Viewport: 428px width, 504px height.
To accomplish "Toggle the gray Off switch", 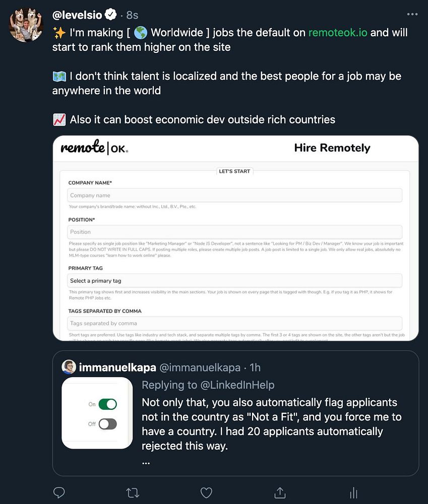I will [107, 424].
